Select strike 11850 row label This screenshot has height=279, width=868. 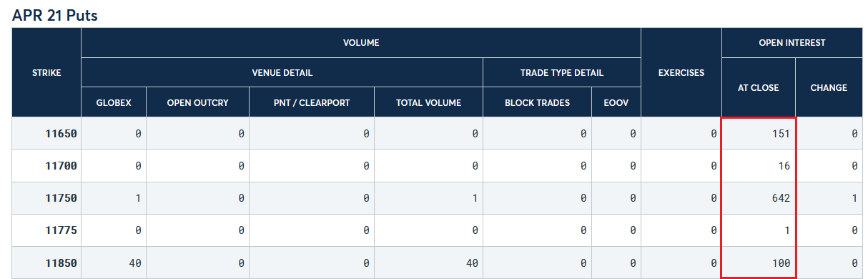(x=61, y=263)
